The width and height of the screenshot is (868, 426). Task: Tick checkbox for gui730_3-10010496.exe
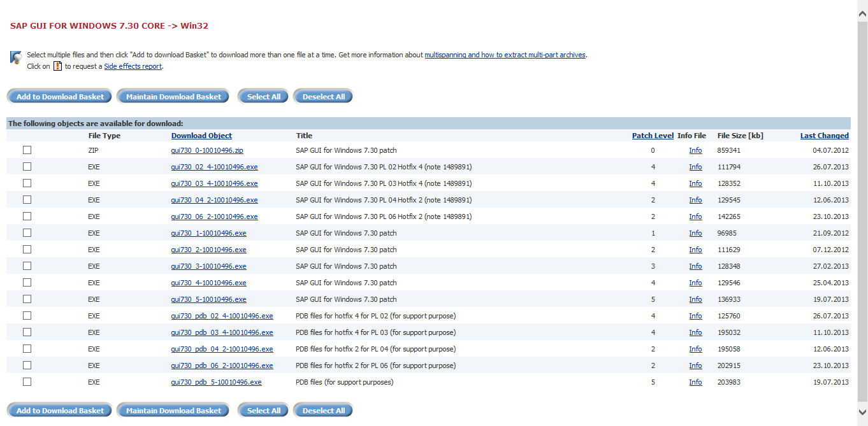pos(27,266)
